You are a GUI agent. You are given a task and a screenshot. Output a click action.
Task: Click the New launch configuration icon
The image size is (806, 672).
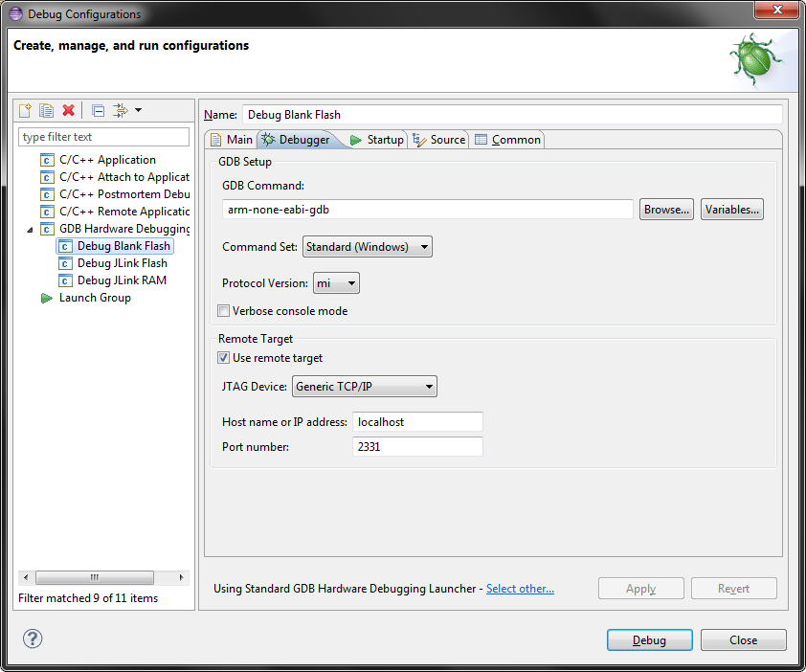click(x=24, y=110)
